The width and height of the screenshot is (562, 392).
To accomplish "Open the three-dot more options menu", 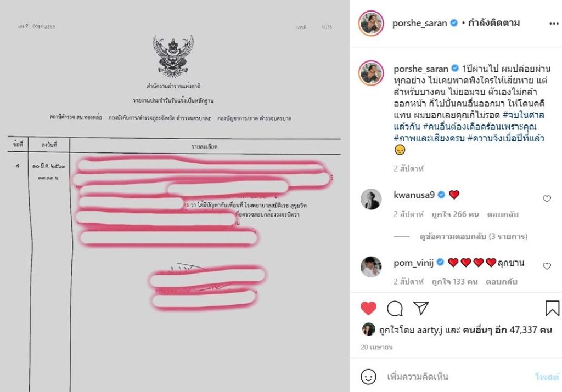I will tap(554, 24).
